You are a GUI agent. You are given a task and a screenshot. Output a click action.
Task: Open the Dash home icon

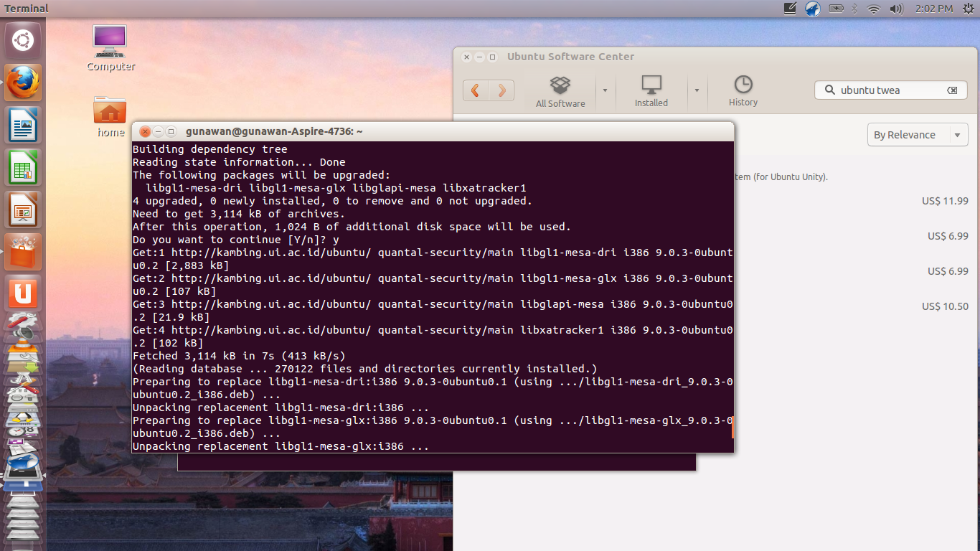tap(23, 40)
